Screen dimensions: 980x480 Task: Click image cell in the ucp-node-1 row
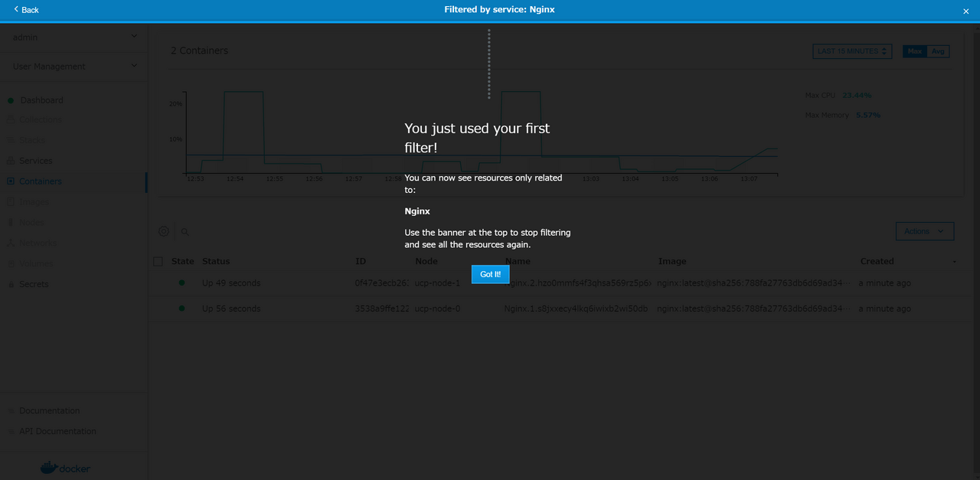[x=753, y=283]
